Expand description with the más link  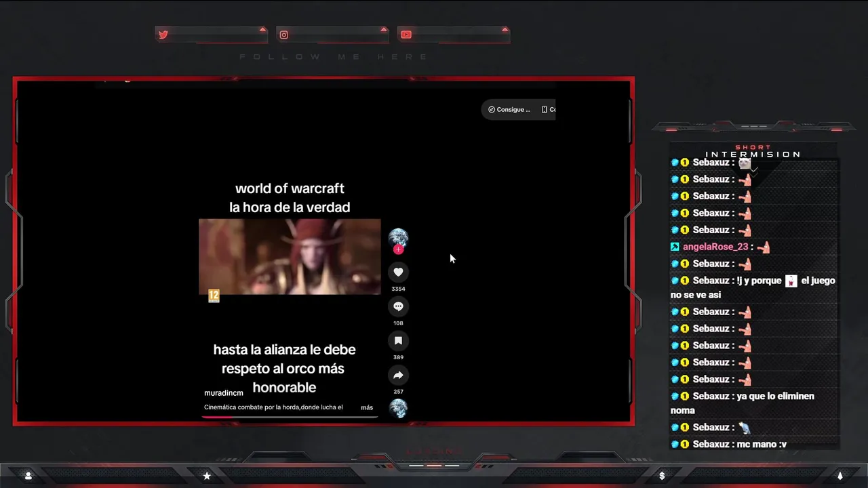(367, 407)
